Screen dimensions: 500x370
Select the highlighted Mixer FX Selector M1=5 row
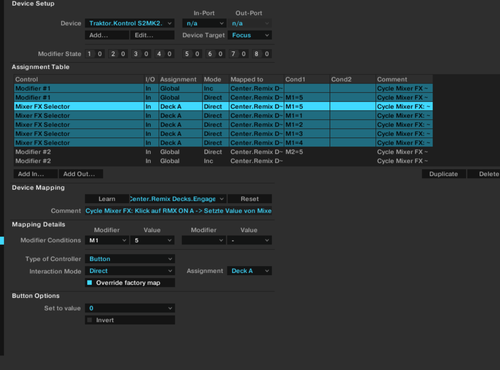(x=223, y=106)
